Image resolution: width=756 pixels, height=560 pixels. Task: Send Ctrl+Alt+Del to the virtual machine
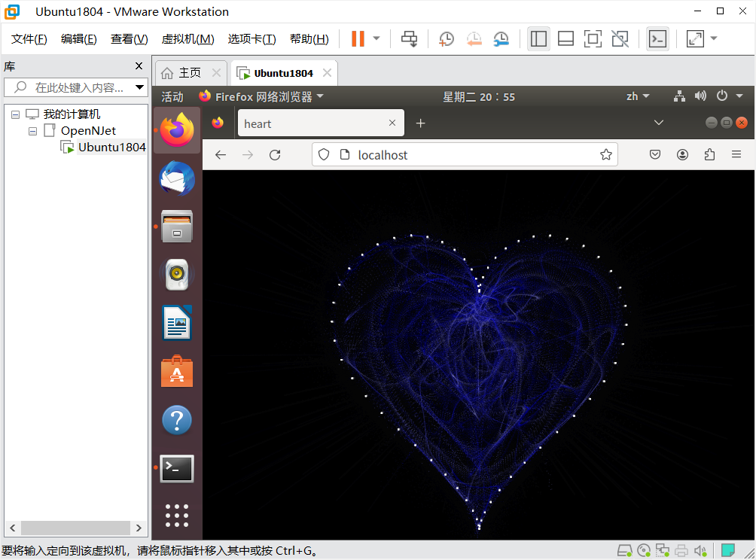410,38
